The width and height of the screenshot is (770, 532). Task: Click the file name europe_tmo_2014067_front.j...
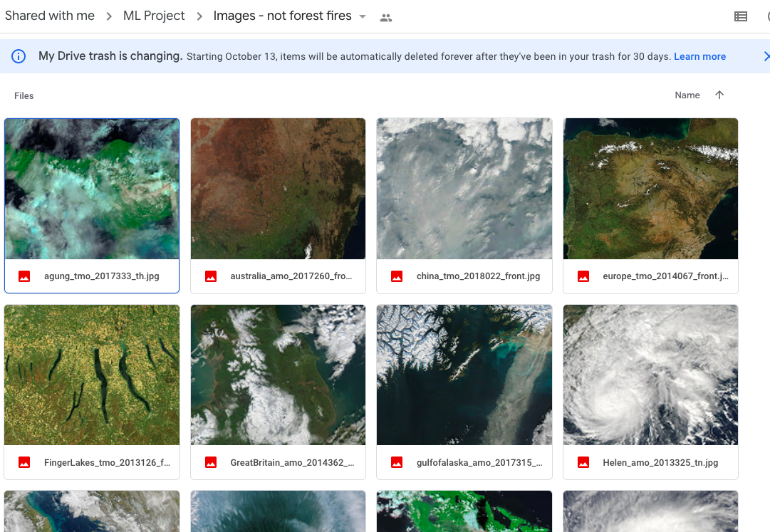pyautogui.click(x=666, y=276)
